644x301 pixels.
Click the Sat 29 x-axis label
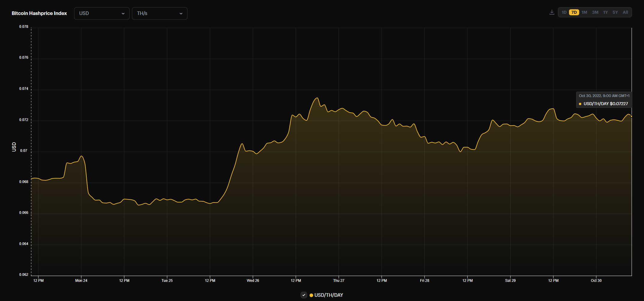coord(510,281)
